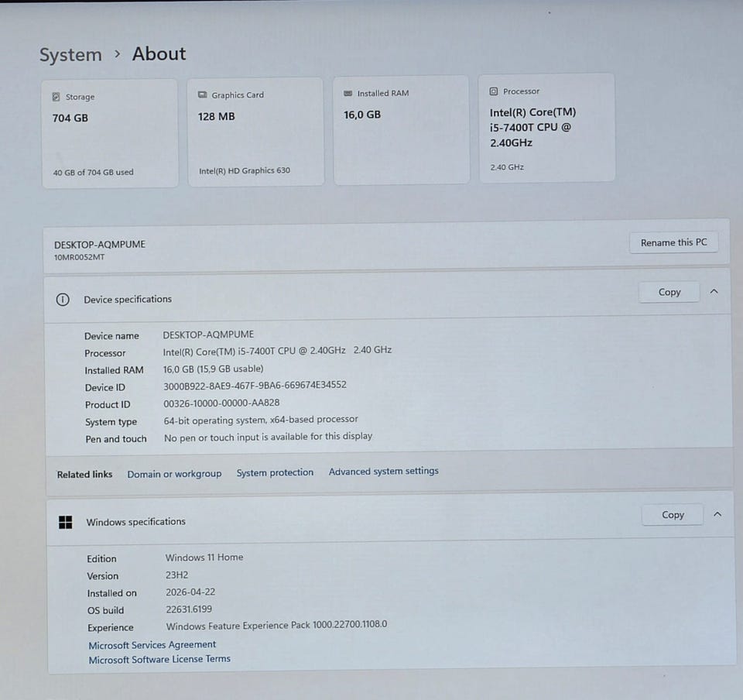743x700 pixels.
Task: Click the 'Device specifications' heading
Action: pos(128,300)
